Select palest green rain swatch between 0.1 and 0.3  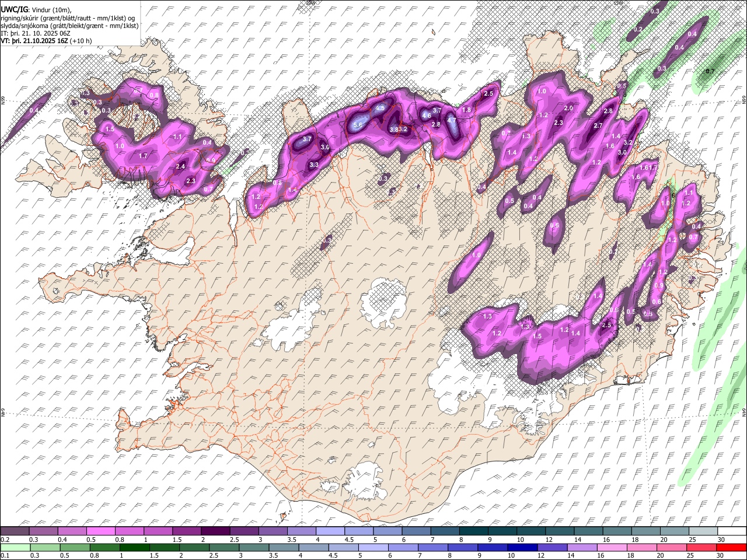pos(15,547)
